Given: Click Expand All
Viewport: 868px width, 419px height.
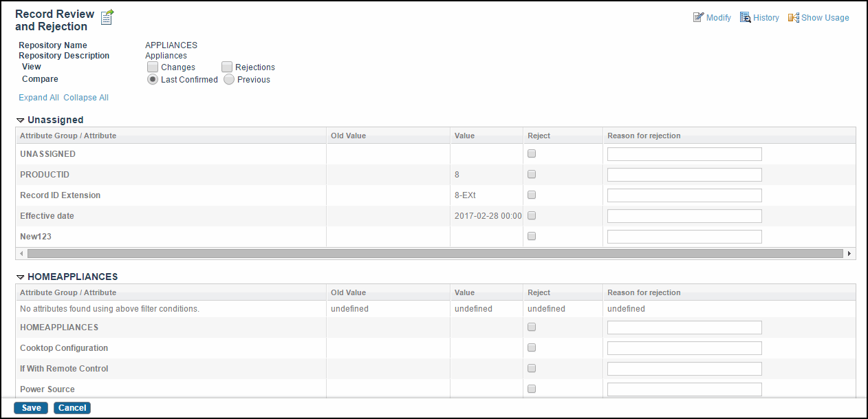Looking at the screenshot, I should point(39,98).
